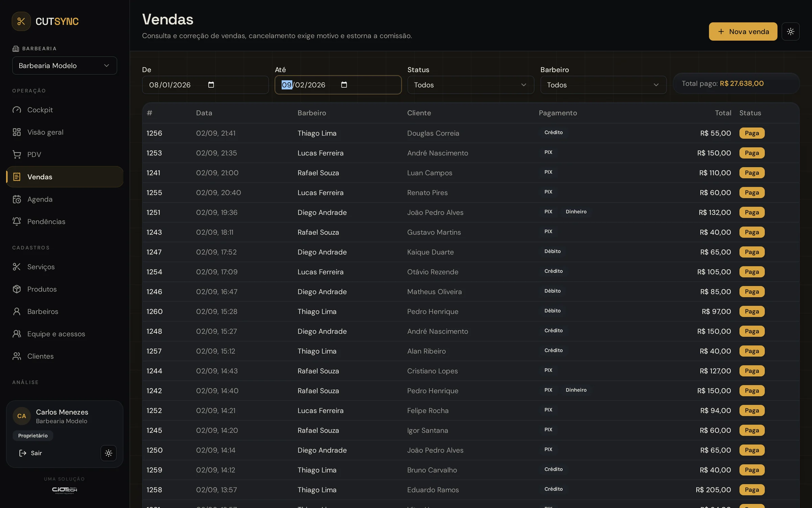This screenshot has height=508, width=812.
Task: Click the Nova venda button
Action: click(743, 31)
